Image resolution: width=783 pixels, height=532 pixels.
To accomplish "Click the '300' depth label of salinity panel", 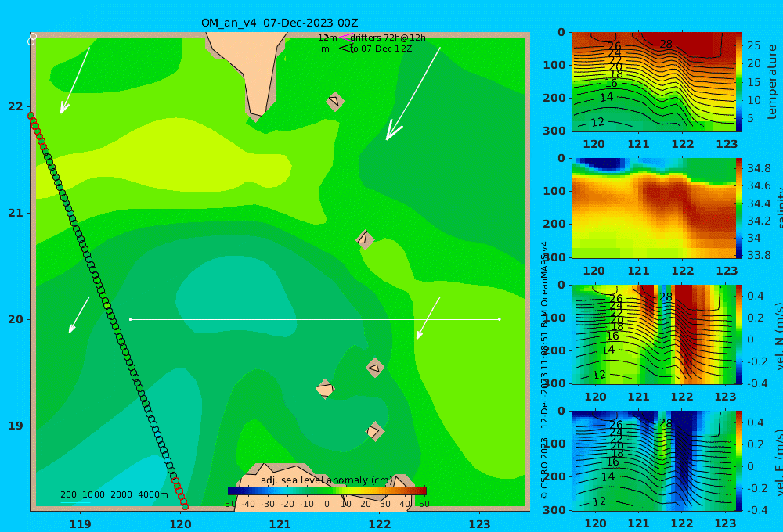I will pos(554,257).
